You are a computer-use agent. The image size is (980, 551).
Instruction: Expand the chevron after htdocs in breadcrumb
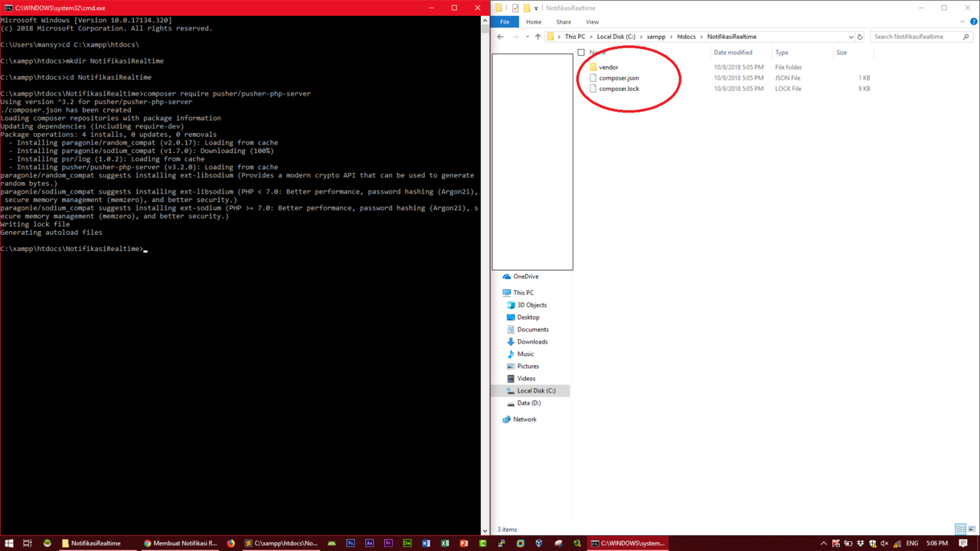(x=702, y=37)
